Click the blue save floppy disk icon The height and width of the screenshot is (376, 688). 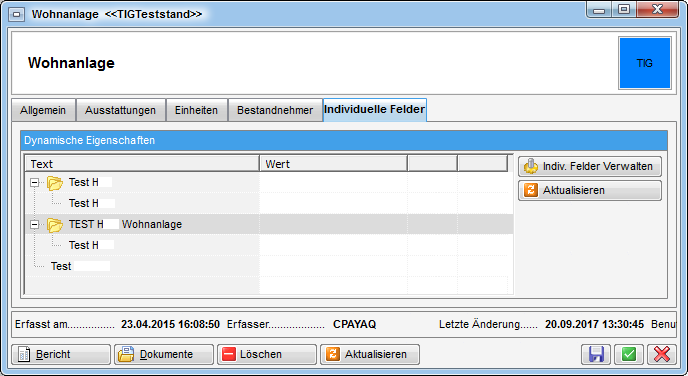(x=596, y=354)
